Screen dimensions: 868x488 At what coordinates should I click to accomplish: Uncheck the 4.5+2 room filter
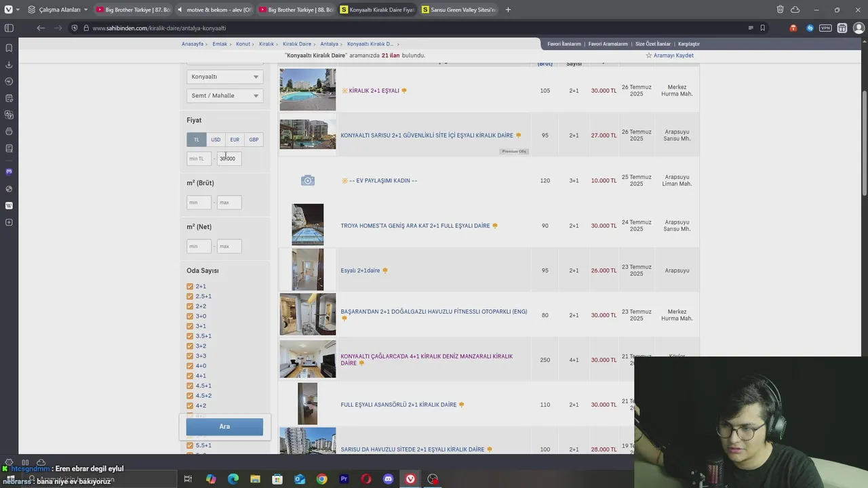coord(190,396)
